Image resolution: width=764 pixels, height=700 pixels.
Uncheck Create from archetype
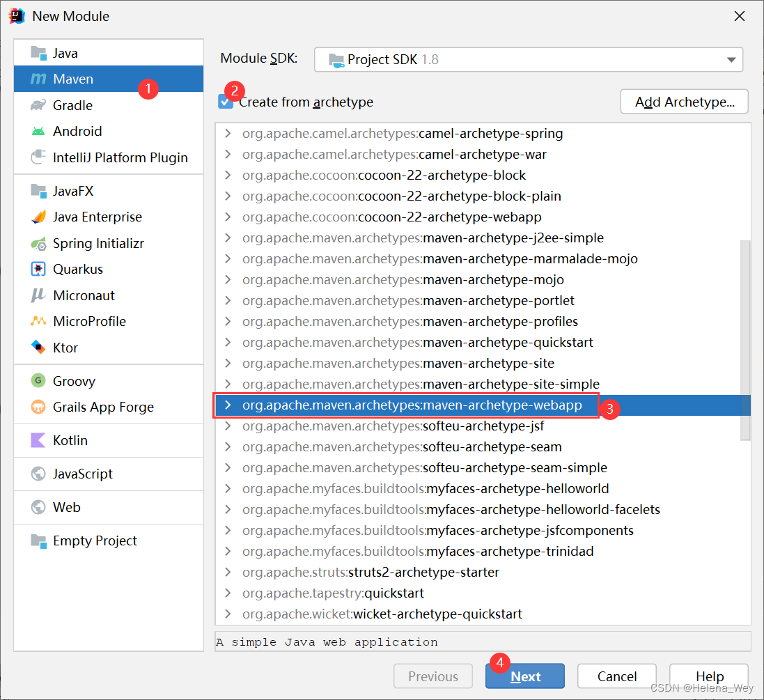click(226, 101)
